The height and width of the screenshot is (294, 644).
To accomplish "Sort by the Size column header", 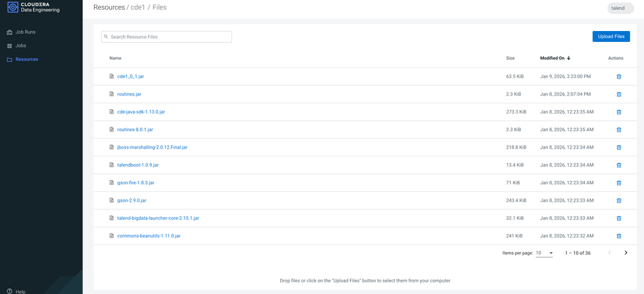I will click(510, 58).
